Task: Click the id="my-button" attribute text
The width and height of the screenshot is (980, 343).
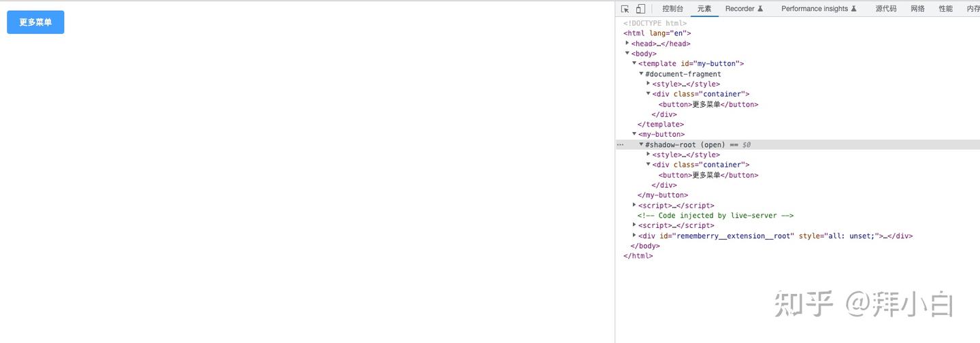Action: pos(710,64)
